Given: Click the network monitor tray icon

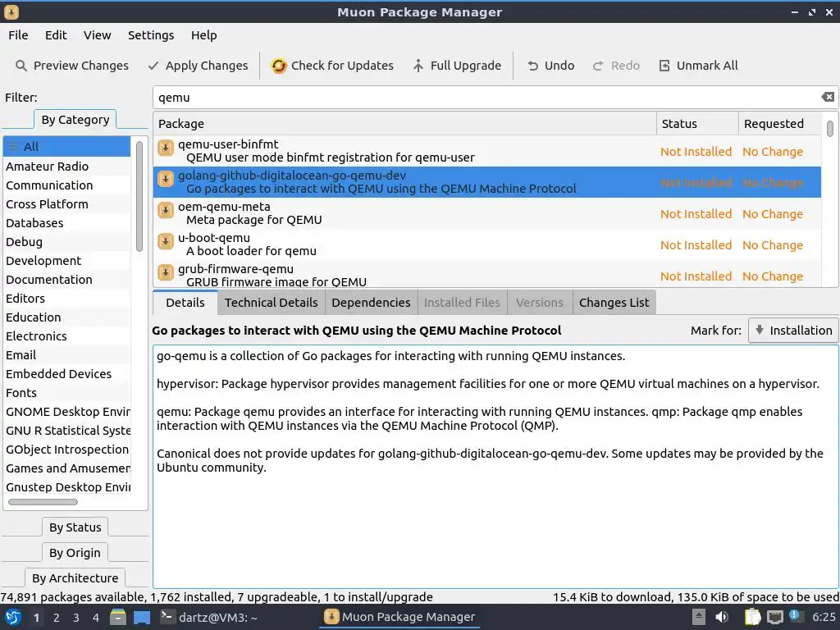Looking at the screenshot, I should [774, 617].
